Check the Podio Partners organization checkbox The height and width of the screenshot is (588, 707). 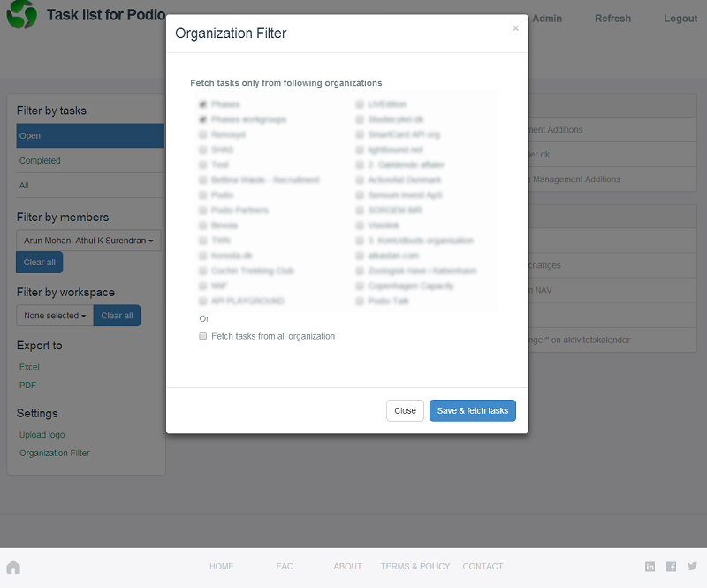(x=203, y=210)
